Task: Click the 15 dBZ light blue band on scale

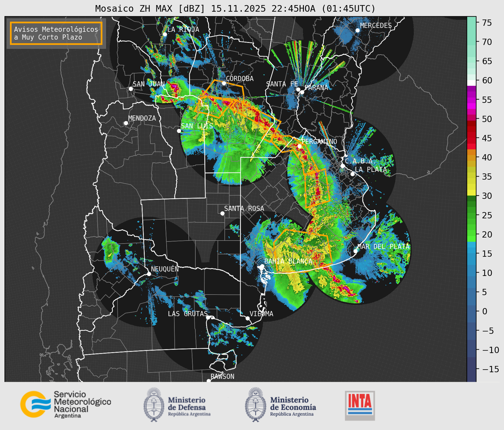Action: coord(471,254)
